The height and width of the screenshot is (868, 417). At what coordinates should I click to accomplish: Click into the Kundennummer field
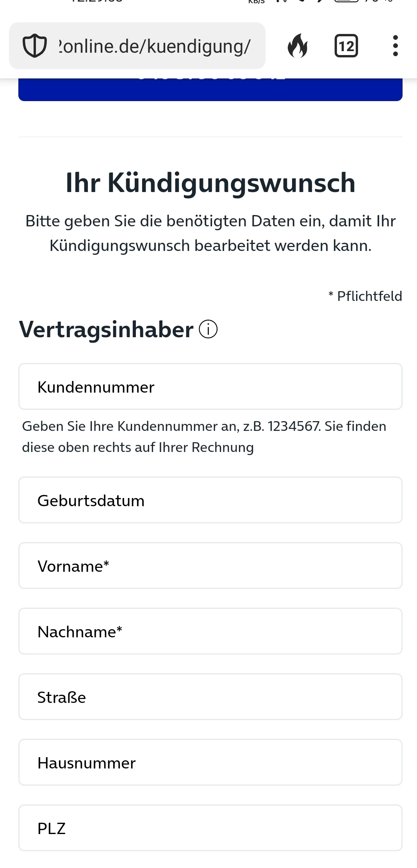pyautogui.click(x=210, y=386)
